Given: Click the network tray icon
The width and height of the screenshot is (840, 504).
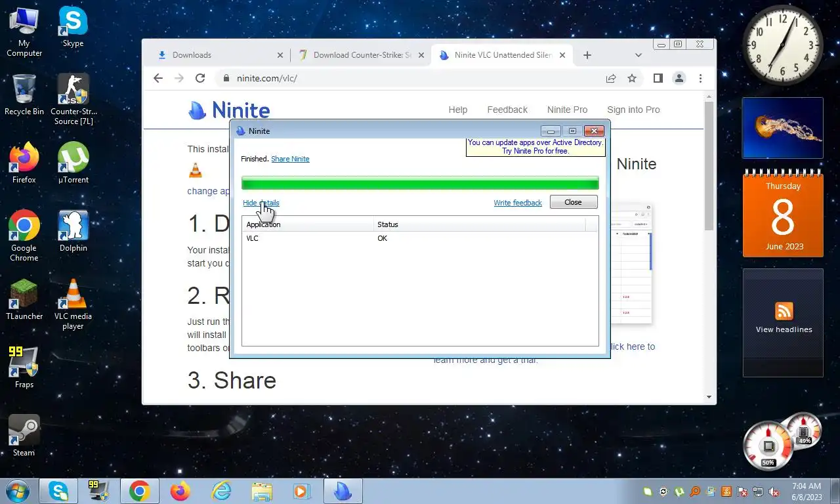Looking at the screenshot, I should pos(758,492).
